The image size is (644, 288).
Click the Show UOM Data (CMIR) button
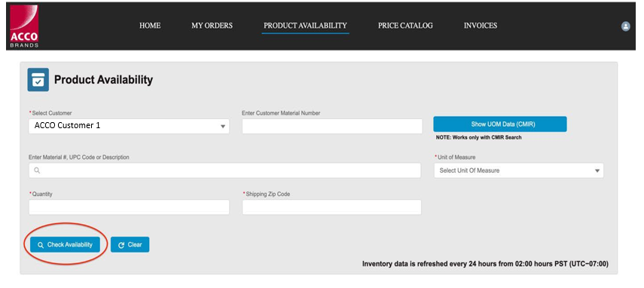point(500,124)
